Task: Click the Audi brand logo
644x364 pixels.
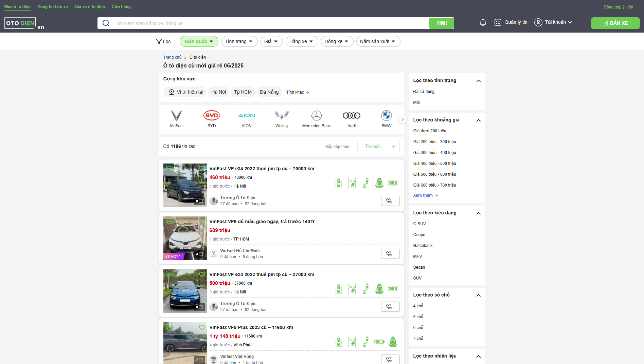Action: [x=351, y=116]
